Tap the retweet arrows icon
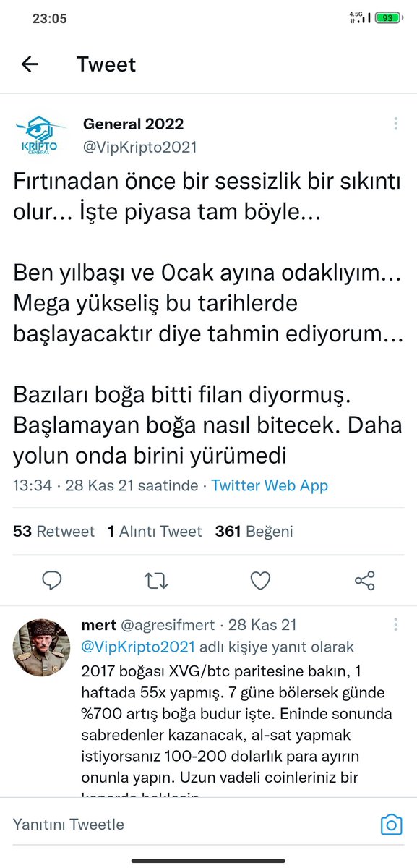This screenshot has height=868, width=417. (157, 580)
